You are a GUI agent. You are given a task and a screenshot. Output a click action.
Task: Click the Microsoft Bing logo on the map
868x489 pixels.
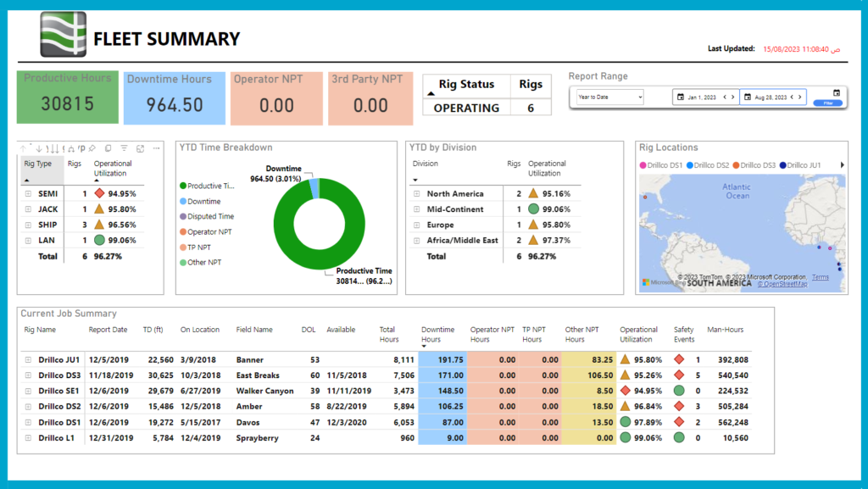tap(663, 282)
